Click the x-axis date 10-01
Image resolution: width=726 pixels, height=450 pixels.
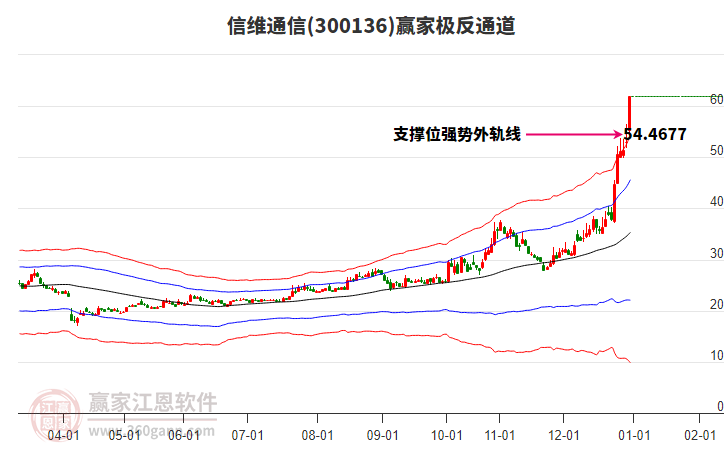(446, 435)
